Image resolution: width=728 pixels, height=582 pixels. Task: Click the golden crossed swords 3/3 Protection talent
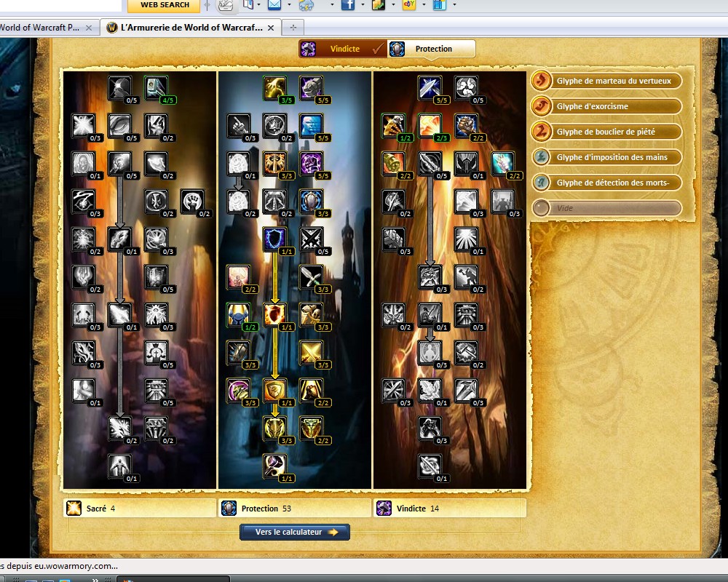click(311, 353)
